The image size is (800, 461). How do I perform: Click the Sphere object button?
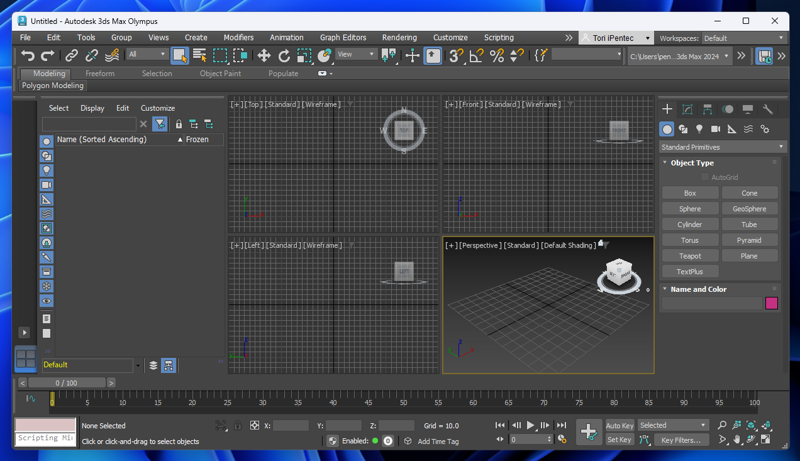tap(690, 209)
